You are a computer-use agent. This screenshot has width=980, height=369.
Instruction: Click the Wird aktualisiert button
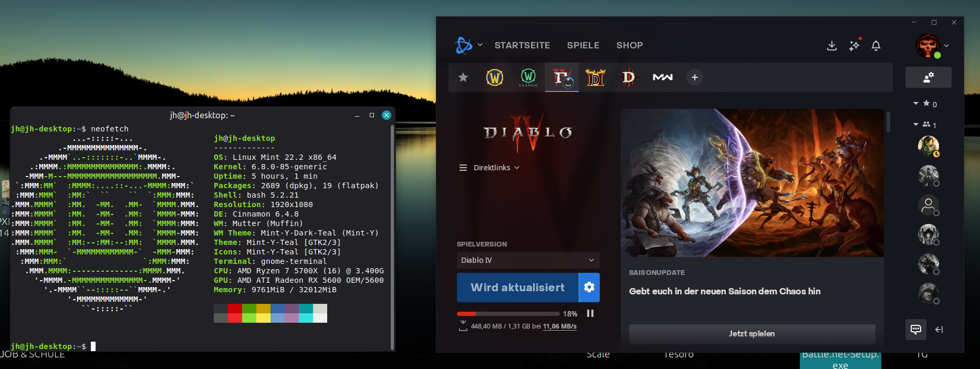(x=517, y=288)
